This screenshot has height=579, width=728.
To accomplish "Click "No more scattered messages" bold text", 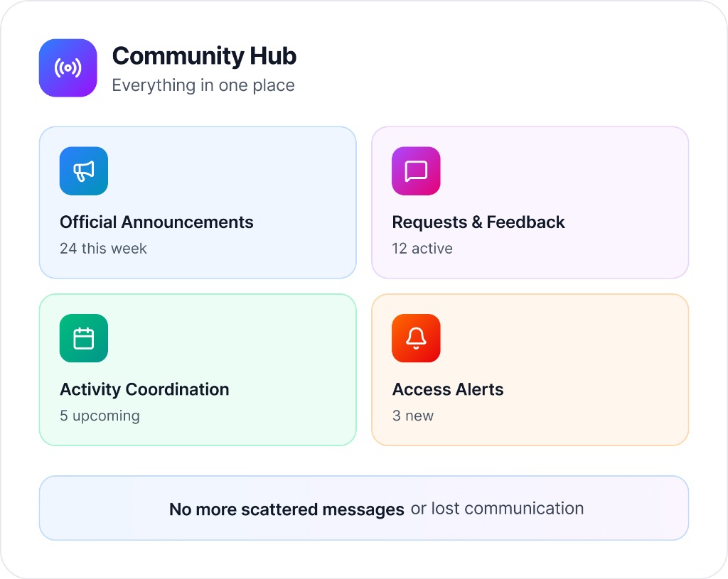I will tap(287, 509).
